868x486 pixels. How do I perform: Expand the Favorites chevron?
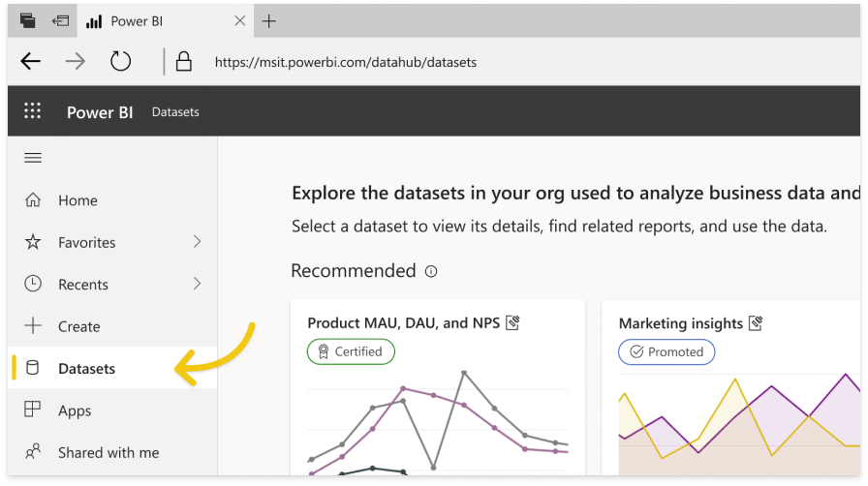point(197,242)
